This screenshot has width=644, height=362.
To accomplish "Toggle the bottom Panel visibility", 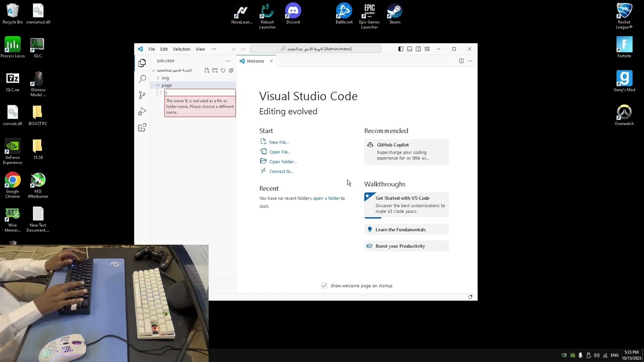I will (410, 49).
